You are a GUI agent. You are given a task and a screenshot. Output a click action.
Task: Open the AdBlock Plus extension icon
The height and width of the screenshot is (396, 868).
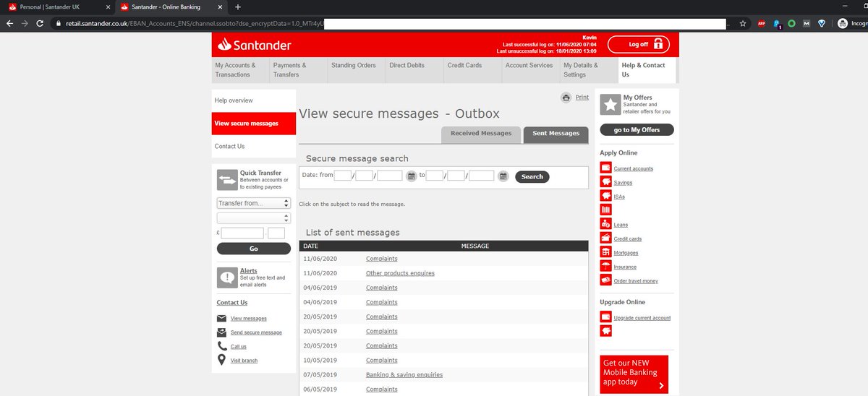click(762, 23)
